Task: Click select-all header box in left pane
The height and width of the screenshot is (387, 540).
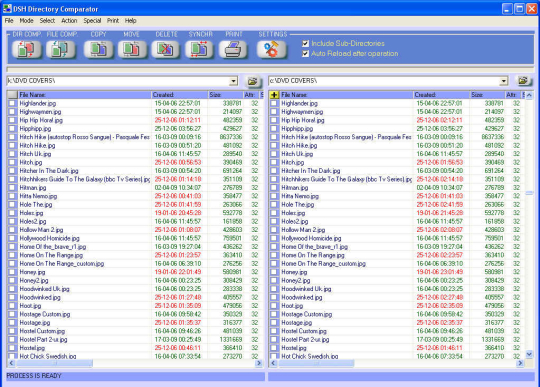Action: (12, 95)
